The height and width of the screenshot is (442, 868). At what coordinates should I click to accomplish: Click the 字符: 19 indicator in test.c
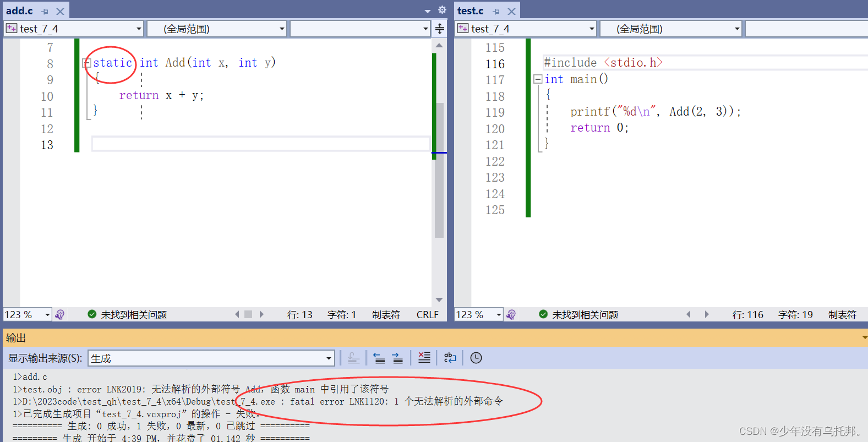tap(795, 314)
